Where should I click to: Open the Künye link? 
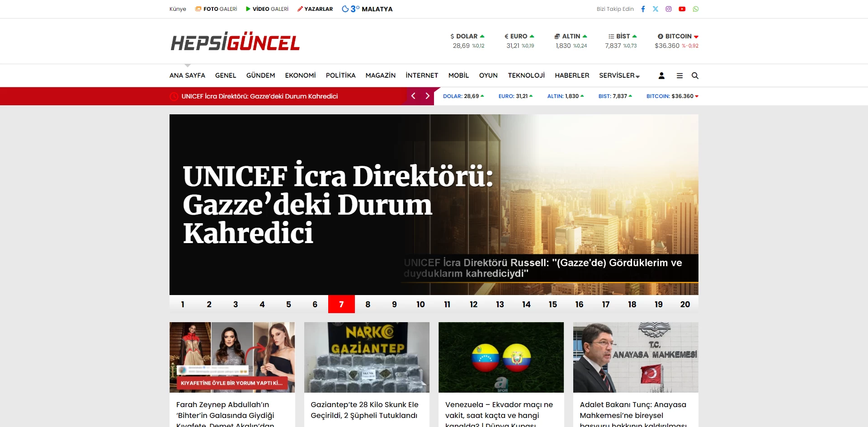178,9
